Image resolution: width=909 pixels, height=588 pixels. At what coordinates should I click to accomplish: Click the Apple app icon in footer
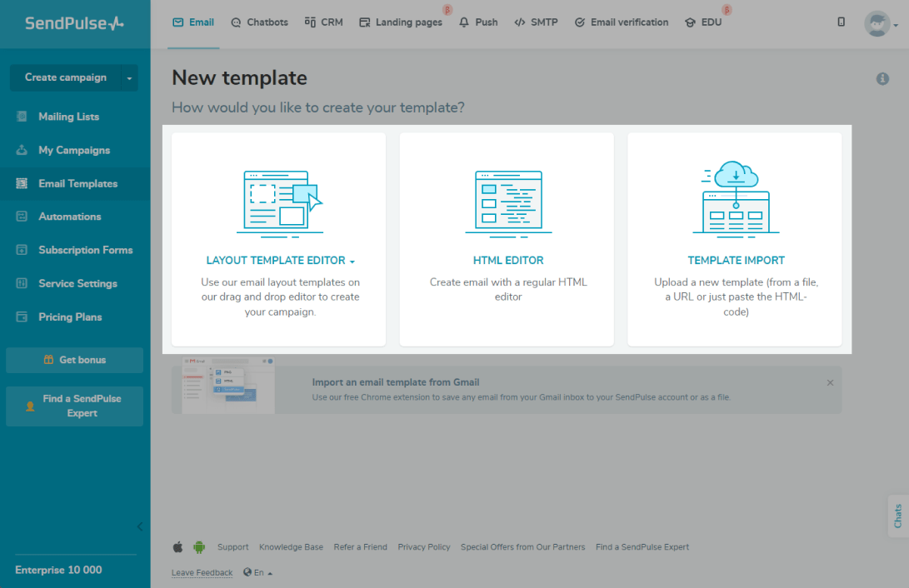click(x=178, y=547)
